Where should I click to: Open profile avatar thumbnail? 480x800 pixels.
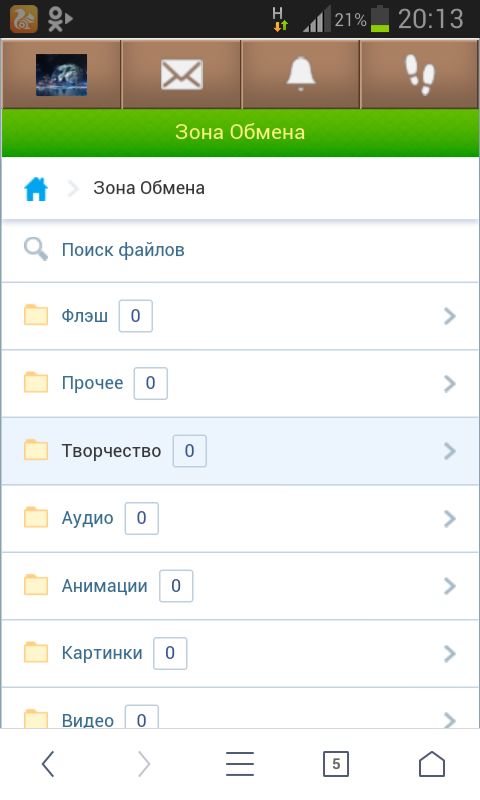(61, 75)
